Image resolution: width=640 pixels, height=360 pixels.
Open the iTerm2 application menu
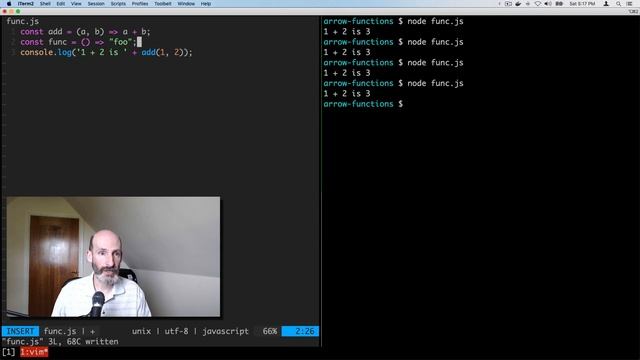click(x=25, y=4)
